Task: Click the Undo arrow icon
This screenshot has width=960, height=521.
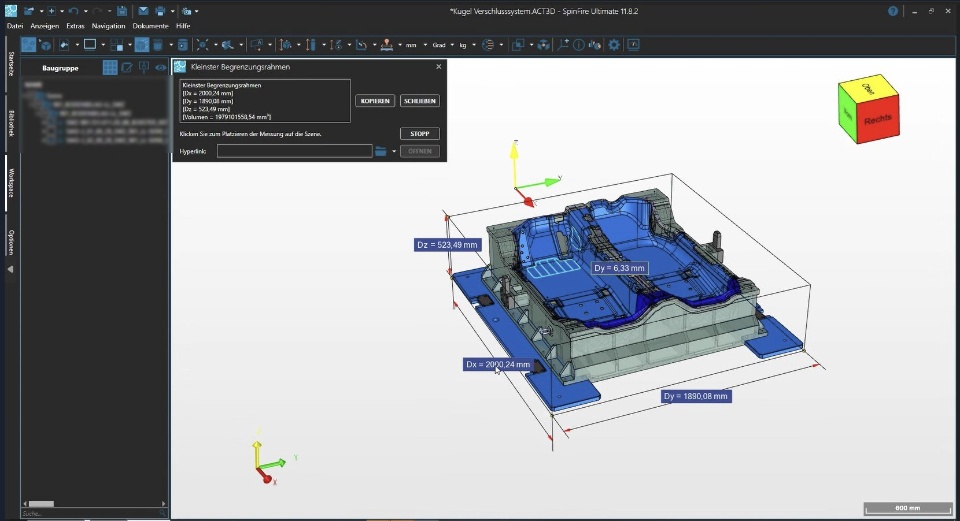Action: [73, 11]
